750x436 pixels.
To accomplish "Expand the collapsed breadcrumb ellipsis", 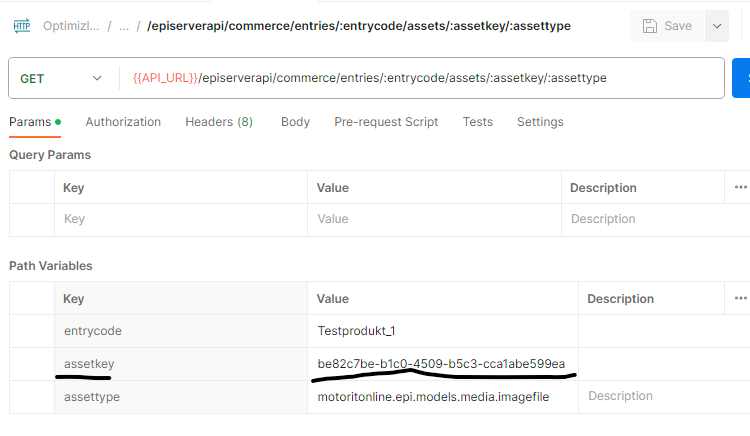I will coord(124,26).
